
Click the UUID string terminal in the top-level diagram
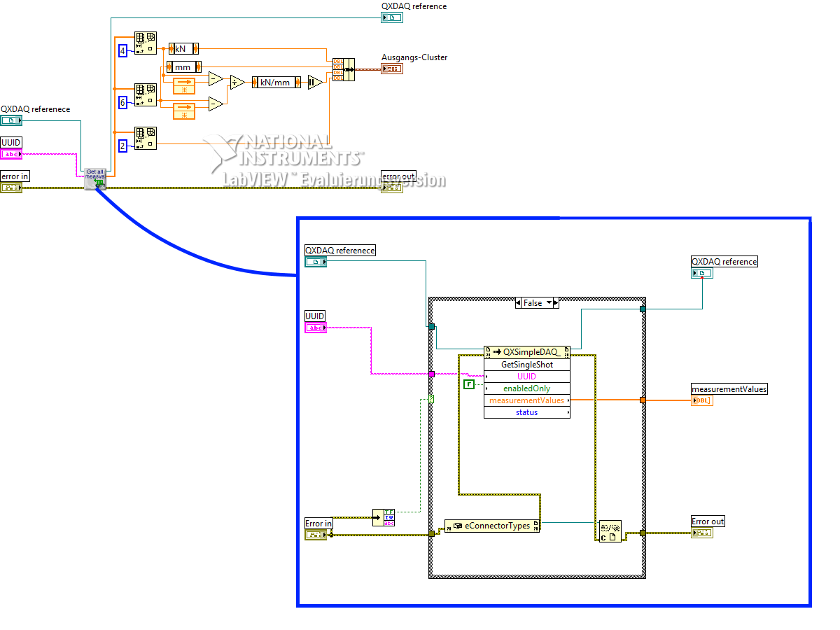(x=11, y=154)
